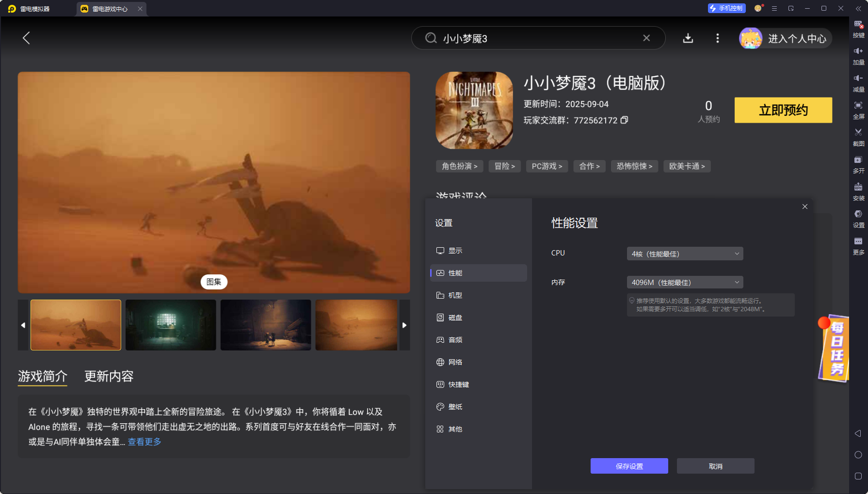Click the 恐怖惊悚 tag

coord(635,166)
